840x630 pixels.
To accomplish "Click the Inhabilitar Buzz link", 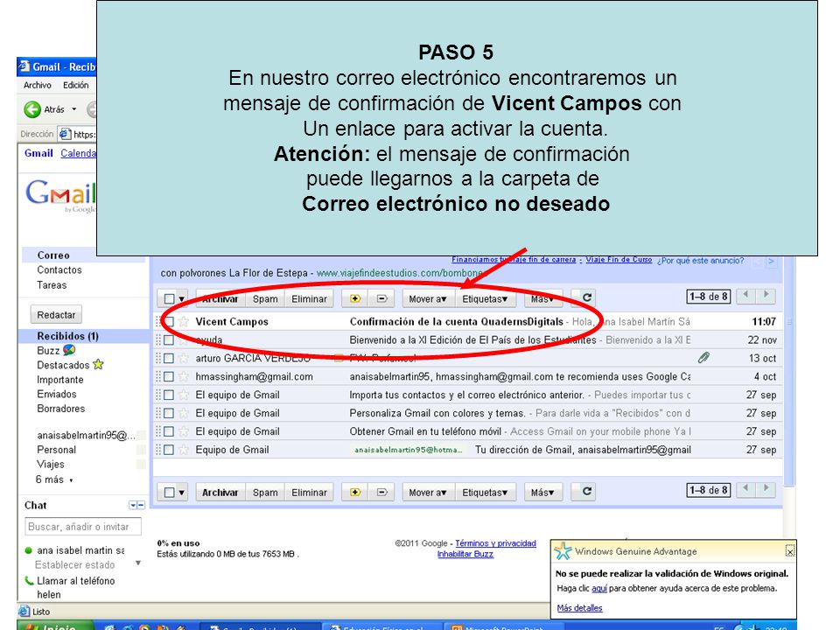I will [465, 554].
